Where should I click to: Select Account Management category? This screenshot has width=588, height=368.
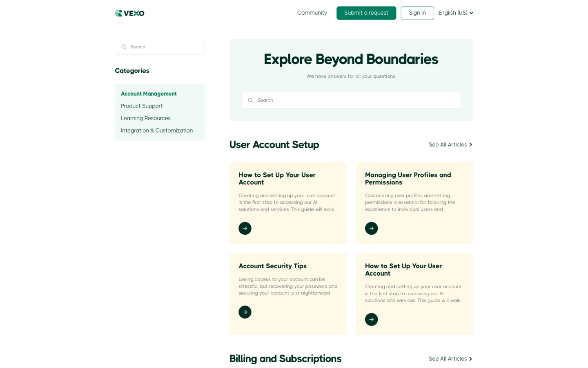[149, 94]
